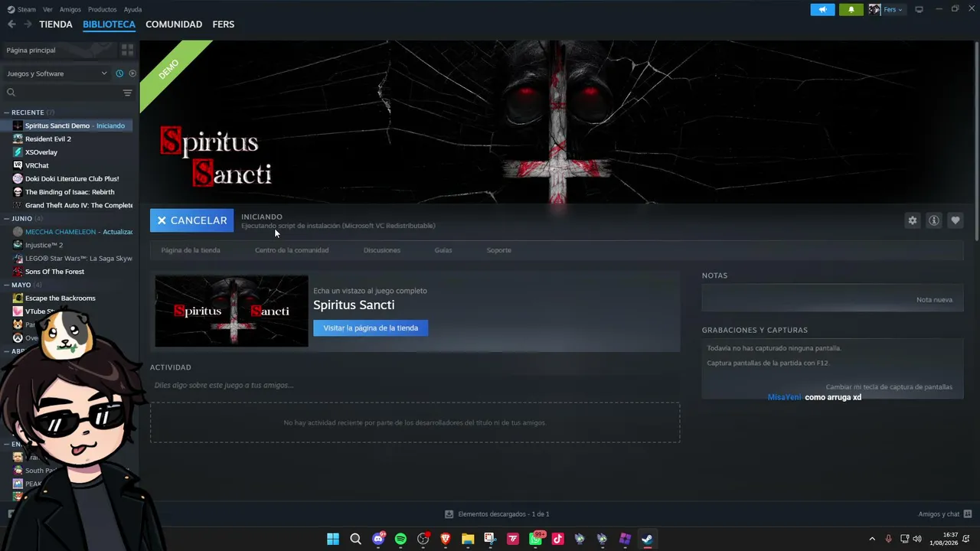Open Brave browser from the taskbar
This screenshot has width=980, height=551.
(446, 539)
